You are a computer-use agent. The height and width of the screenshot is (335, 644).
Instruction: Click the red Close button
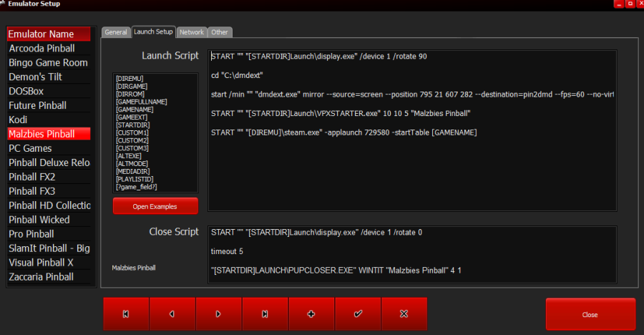[590, 314]
